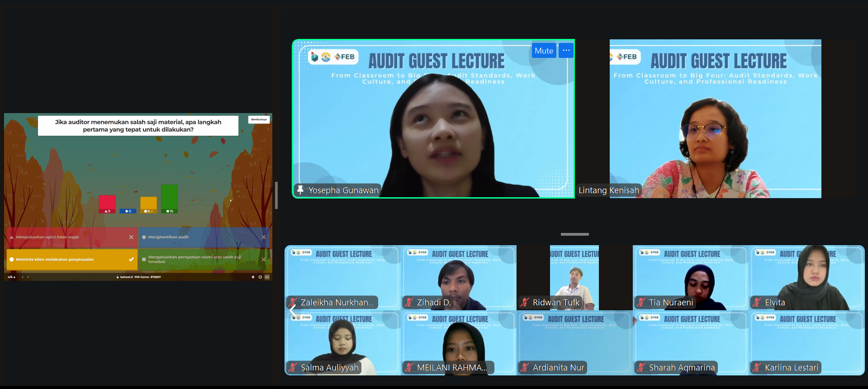Click muted mic icon for Zihadi D.
The width and height of the screenshot is (868, 389).
tap(409, 303)
